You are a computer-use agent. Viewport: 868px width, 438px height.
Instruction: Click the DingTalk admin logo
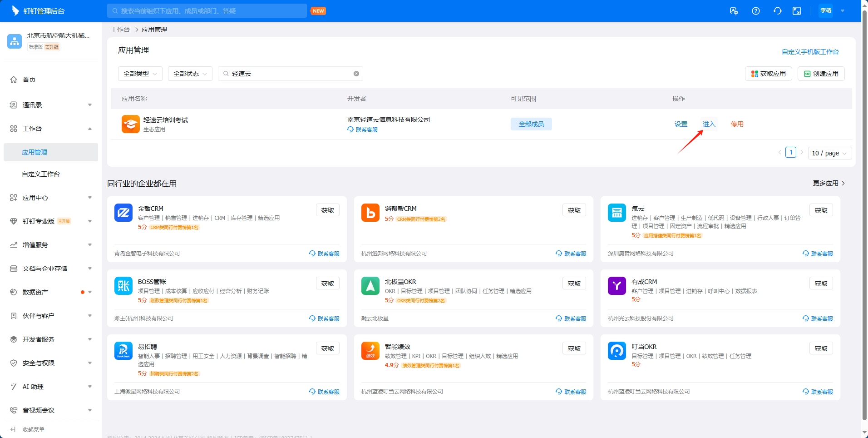(x=38, y=11)
